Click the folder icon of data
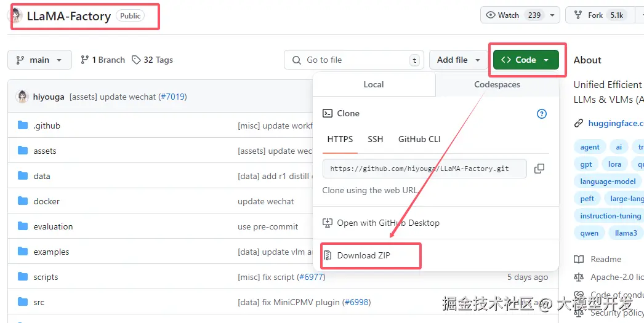This screenshot has height=323, width=644. pyautogui.click(x=23, y=176)
